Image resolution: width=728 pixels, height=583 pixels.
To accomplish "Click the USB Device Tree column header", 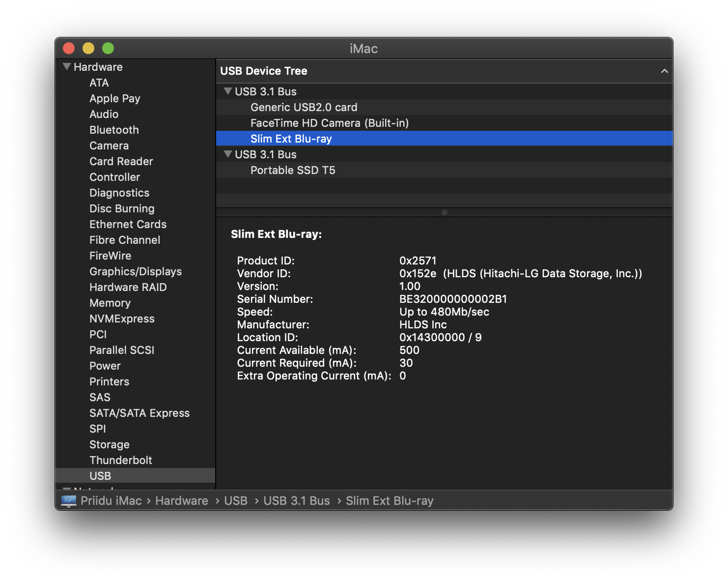I will (x=444, y=71).
